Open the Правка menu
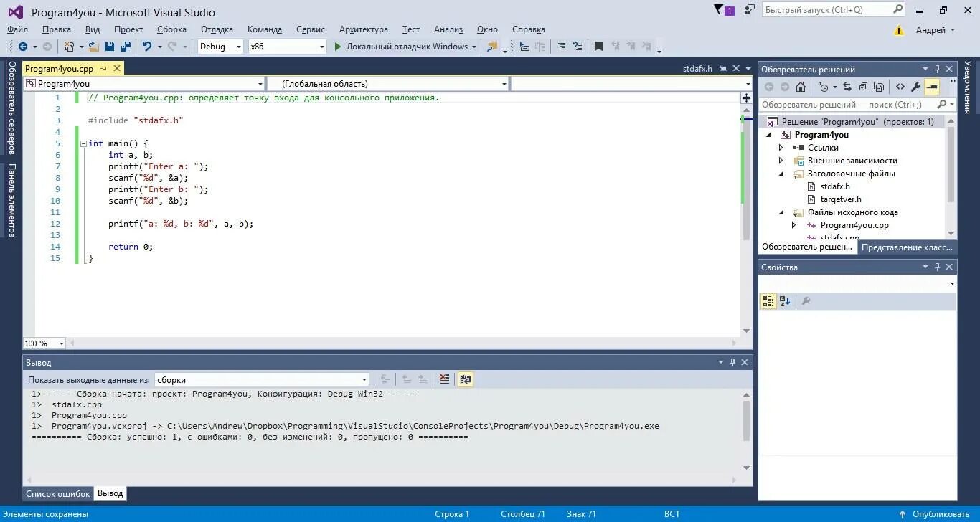The height and width of the screenshot is (522, 980). pyautogui.click(x=57, y=29)
